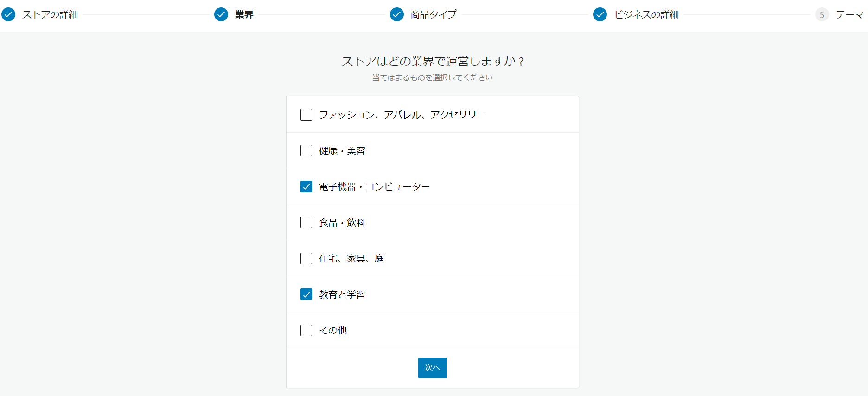The width and height of the screenshot is (868, 396).
Task: Click the 食品・飲料 option label text
Action: (x=342, y=223)
